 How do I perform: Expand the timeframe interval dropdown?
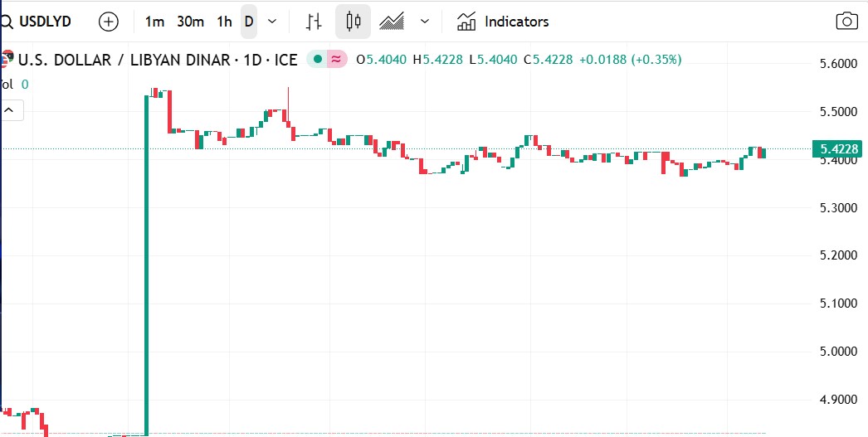[271, 22]
